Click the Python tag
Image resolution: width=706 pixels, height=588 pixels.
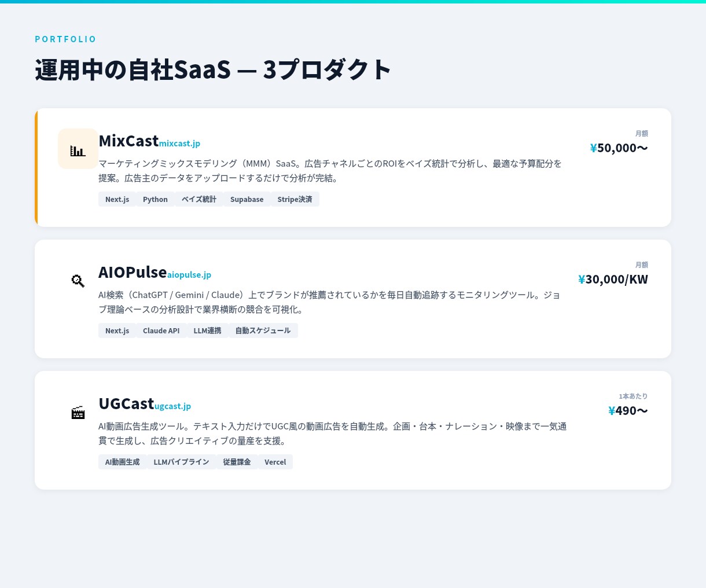155,199
